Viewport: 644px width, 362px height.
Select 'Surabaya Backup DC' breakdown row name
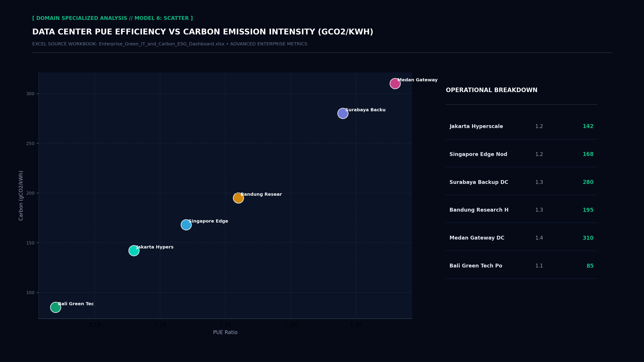pyautogui.click(x=479, y=182)
